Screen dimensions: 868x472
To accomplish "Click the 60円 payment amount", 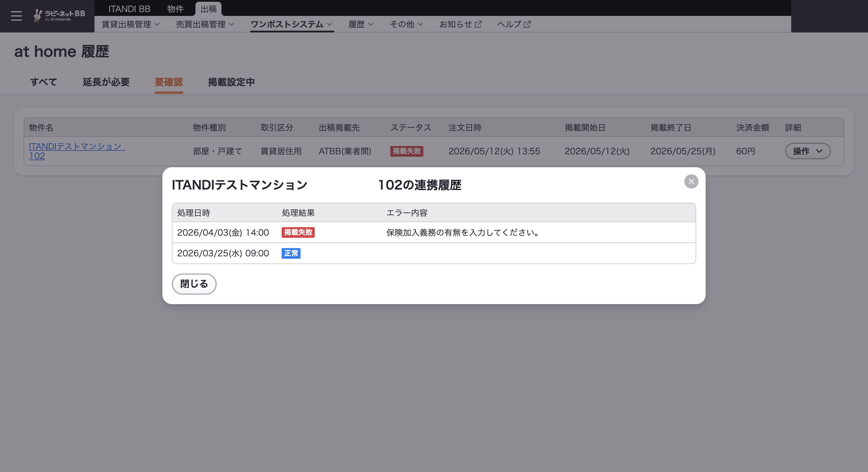I will click(746, 151).
